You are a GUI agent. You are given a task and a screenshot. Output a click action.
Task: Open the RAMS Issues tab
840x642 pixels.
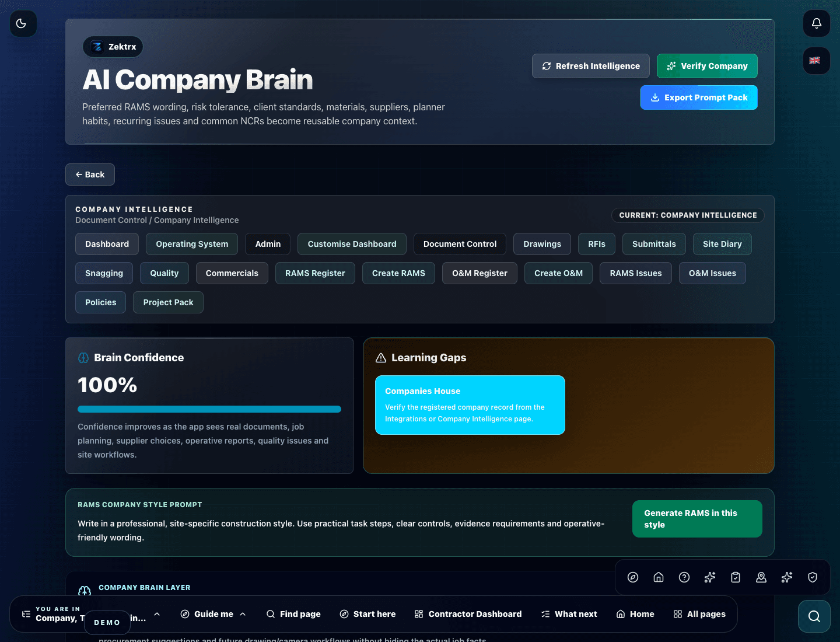(x=636, y=273)
